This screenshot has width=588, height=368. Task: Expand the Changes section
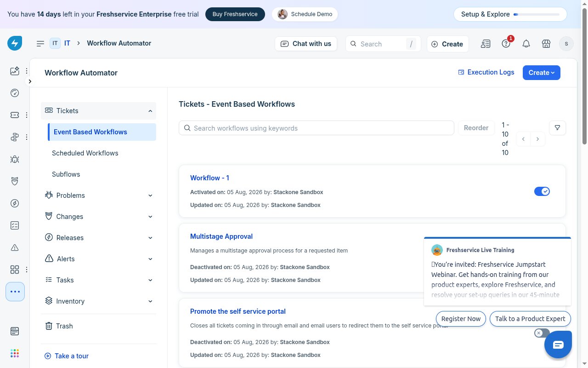(98, 217)
